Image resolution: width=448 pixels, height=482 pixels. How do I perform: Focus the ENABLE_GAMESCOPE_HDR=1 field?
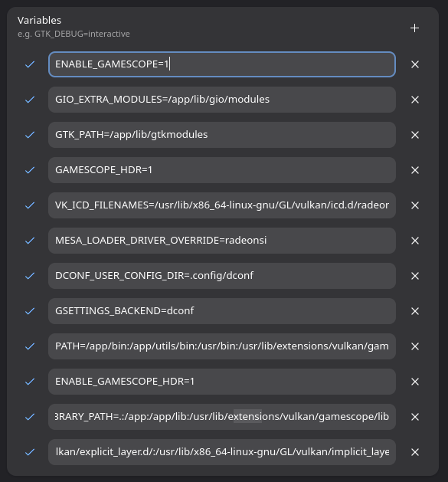point(222,382)
